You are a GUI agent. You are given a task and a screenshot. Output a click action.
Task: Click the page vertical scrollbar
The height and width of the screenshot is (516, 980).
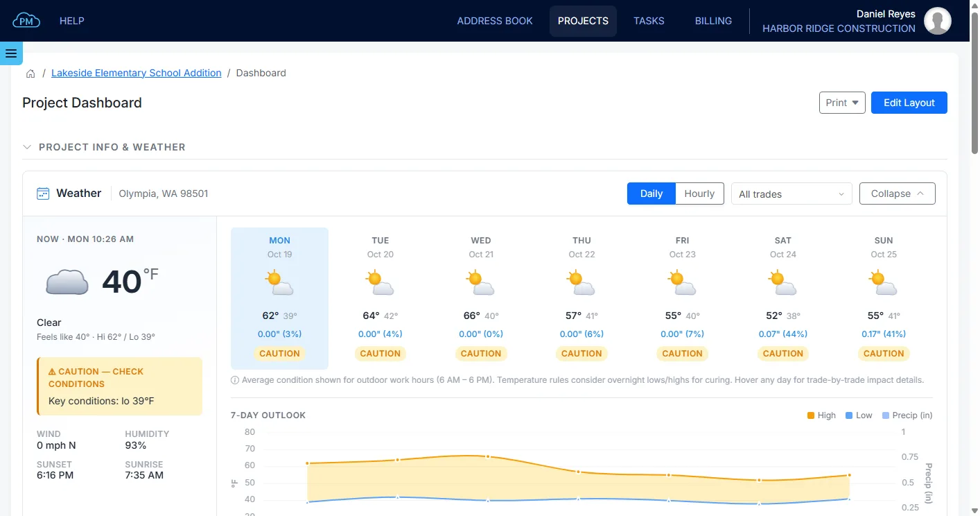point(974,83)
